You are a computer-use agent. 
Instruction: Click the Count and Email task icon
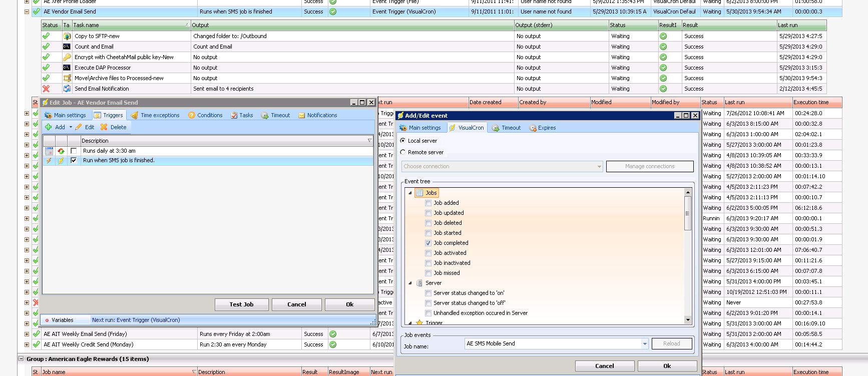pos(67,47)
